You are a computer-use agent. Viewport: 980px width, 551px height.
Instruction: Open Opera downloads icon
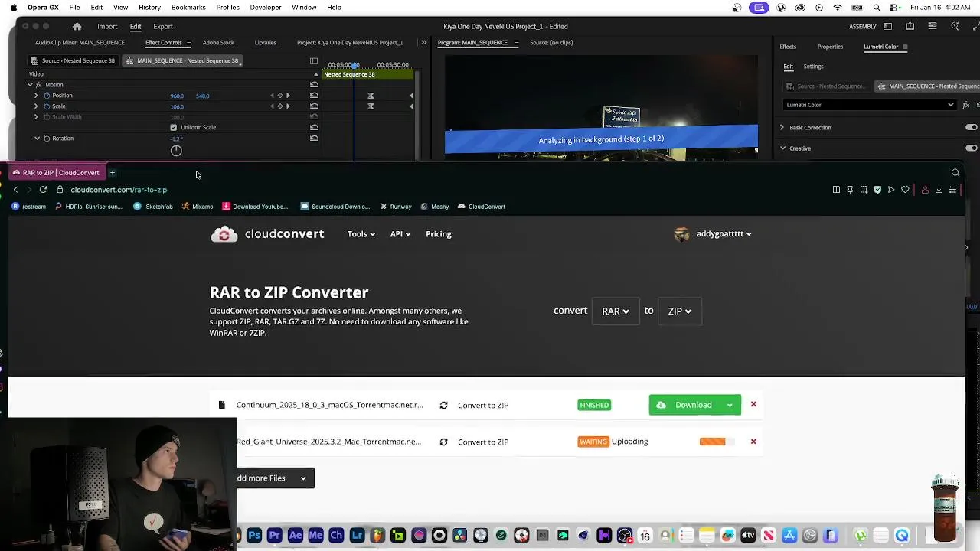[x=939, y=190]
